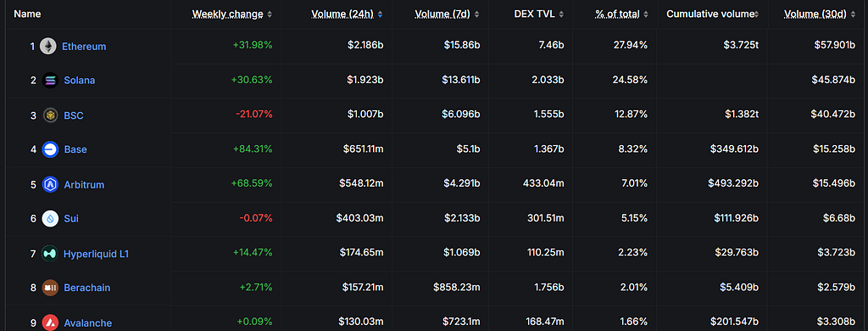
Task: Select Sui's -0.07% weekly change
Action: (x=256, y=218)
